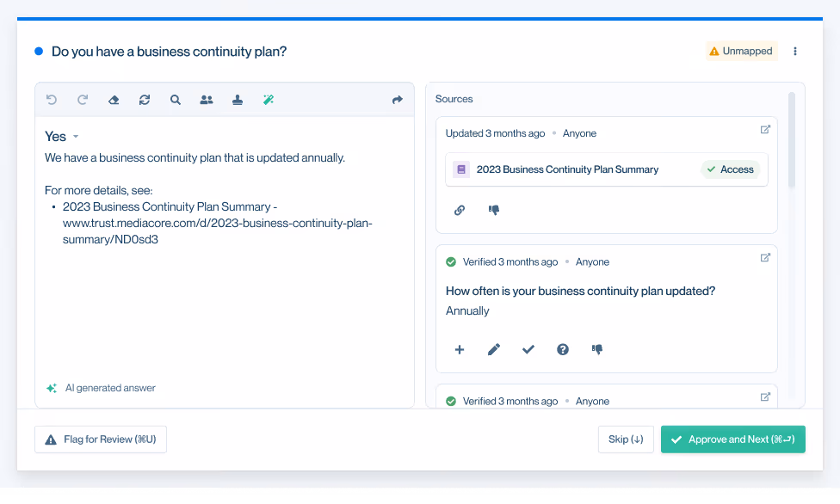Click the Unmapped warning badge
Screen dimensions: 840x504
pos(741,51)
